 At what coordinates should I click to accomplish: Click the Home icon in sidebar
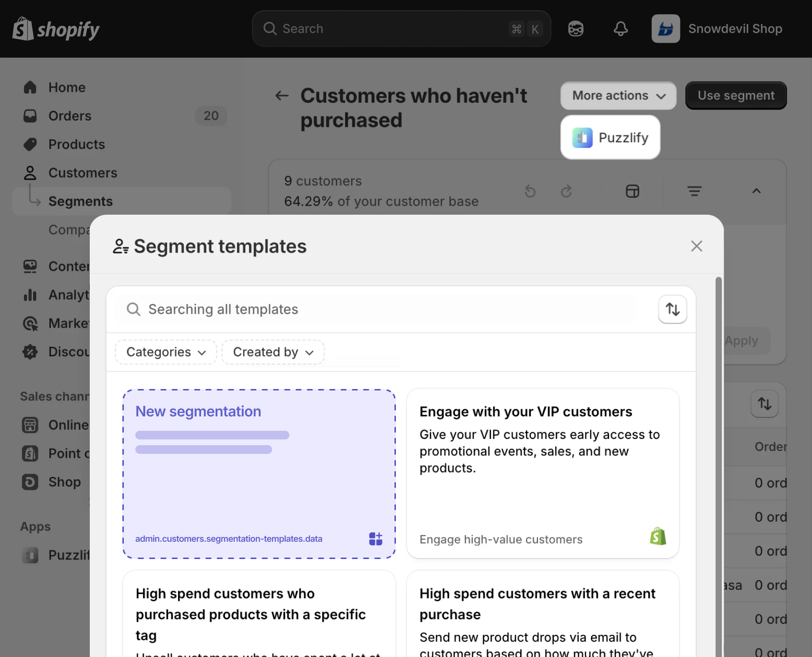point(30,87)
